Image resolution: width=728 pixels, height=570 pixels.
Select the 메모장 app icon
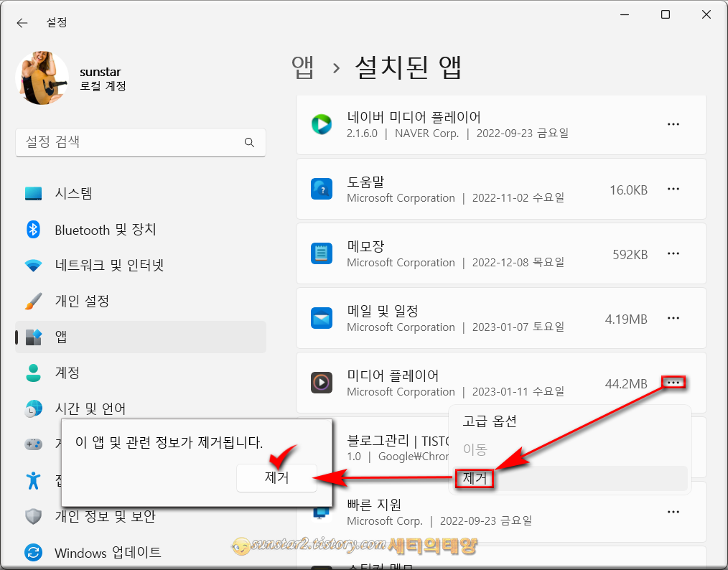click(x=322, y=253)
